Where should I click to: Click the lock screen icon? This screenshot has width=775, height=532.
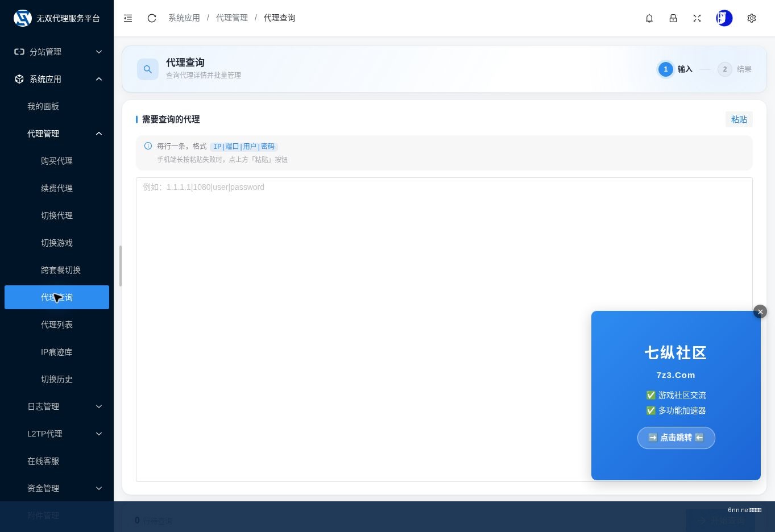coord(673,18)
